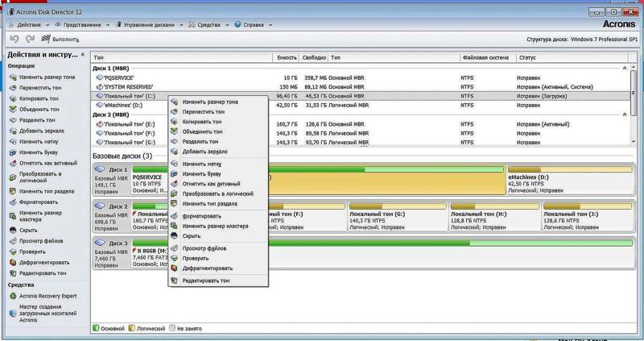Open the Средства menu
644x341 pixels.
point(208,25)
